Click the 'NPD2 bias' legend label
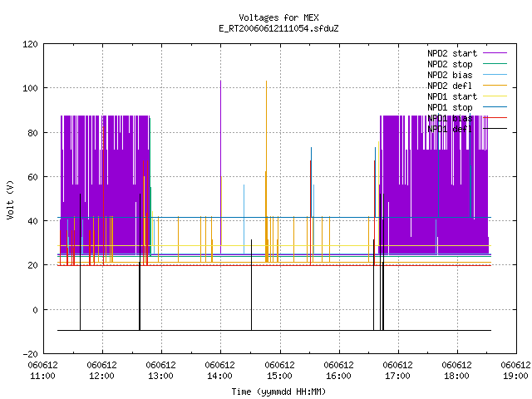532x399 pixels. tap(450, 75)
